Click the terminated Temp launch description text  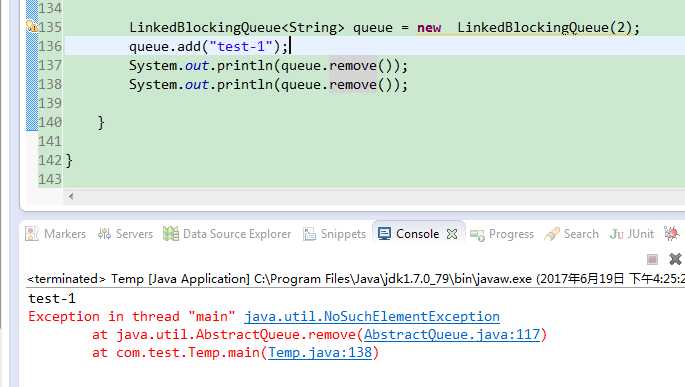pyautogui.click(x=356, y=279)
